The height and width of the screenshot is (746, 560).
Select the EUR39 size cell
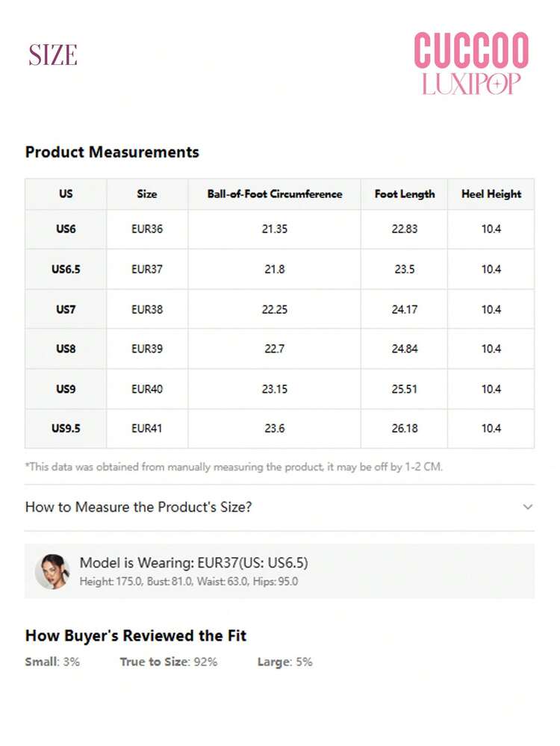tap(147, 349)
